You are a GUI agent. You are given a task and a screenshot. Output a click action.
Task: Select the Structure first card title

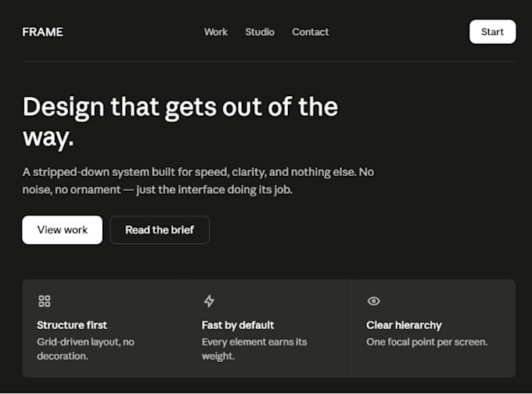coord(72,325)
